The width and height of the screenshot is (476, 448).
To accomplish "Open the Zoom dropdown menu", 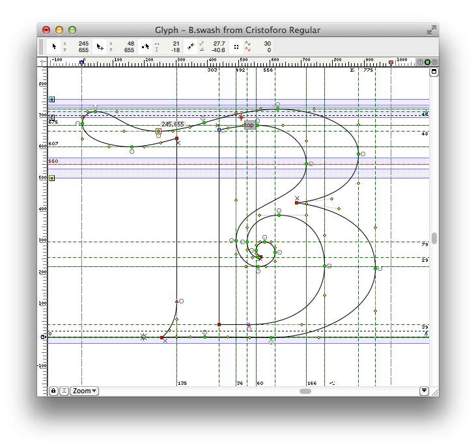I will [x=85, y=391].
